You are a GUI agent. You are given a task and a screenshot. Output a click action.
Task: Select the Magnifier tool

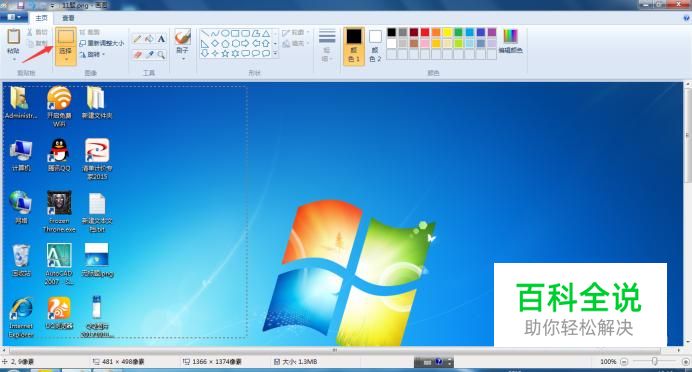161,54
